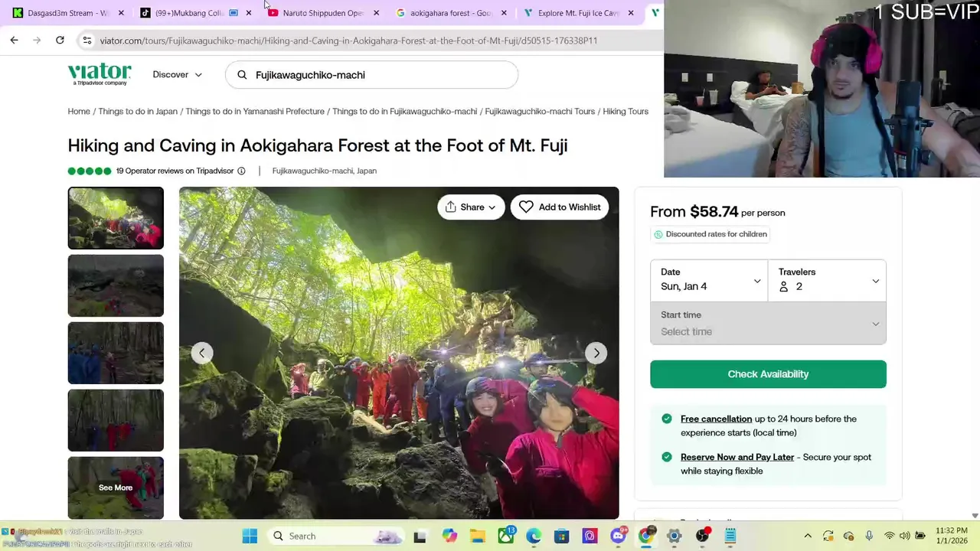Open the reviews info icon next to Tripadvisor

pyautogui.click(x=241, y=171)
